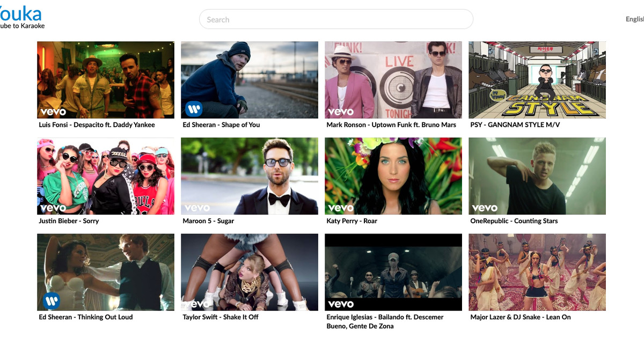
Task: Open Thinking Out Loud video thumbnail
Action: click(106, 272)
